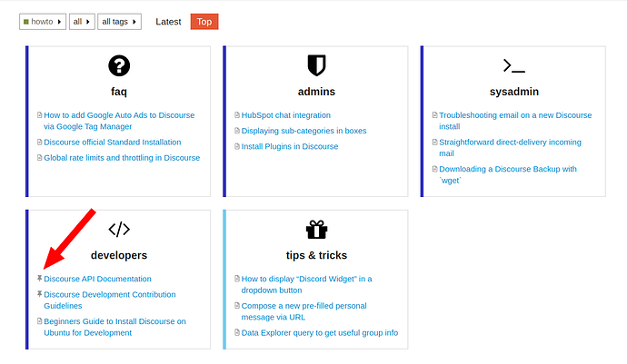Open Straightforward direct-delivery incoming mail topic
627x364 pixels.
tap(511, 147)
